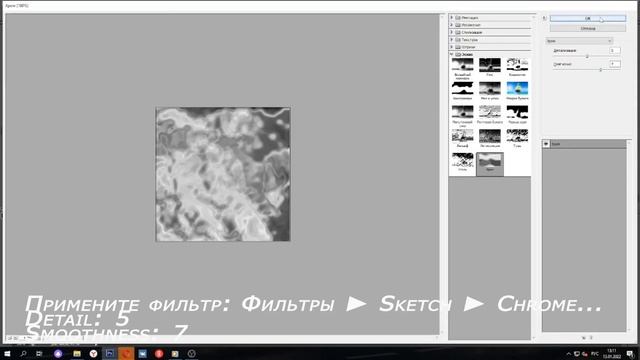Expand the Искажение filter folder
This screenshot has width=640, height=360.
(451, 25)
